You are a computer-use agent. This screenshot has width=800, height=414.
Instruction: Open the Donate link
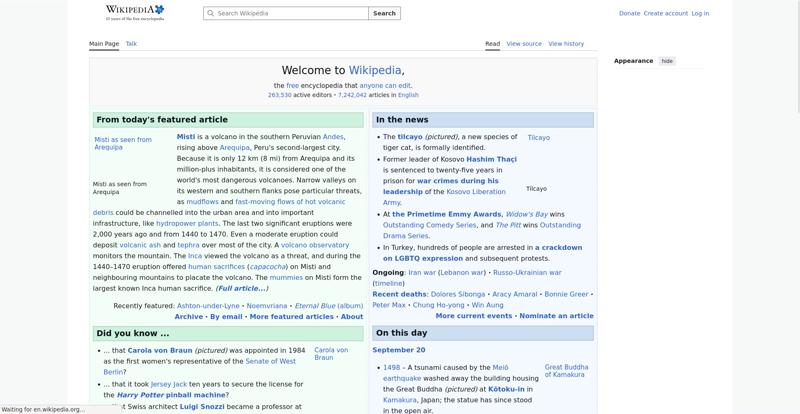click(x=629, y=13)
